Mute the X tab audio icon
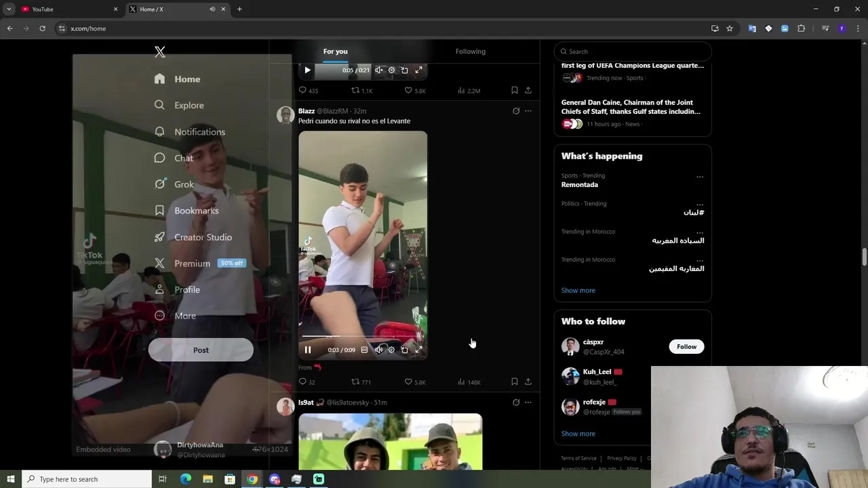868x488 pixels. point(212,9)
